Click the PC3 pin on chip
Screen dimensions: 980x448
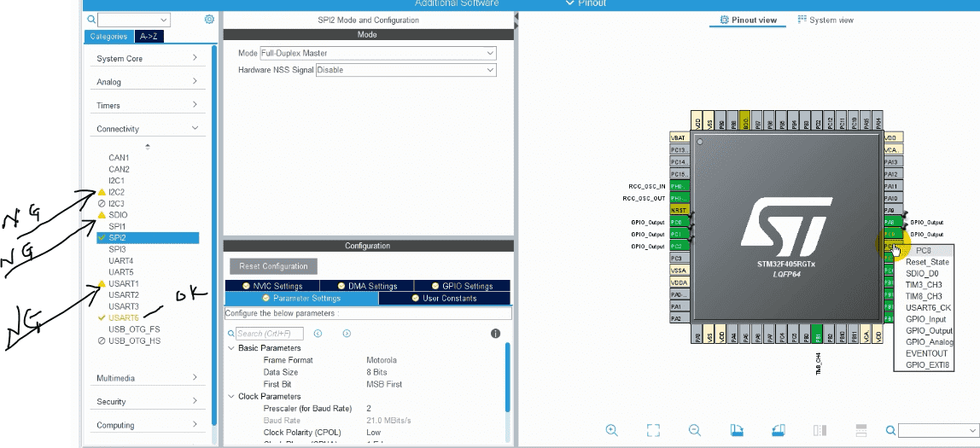coord(680,258)
